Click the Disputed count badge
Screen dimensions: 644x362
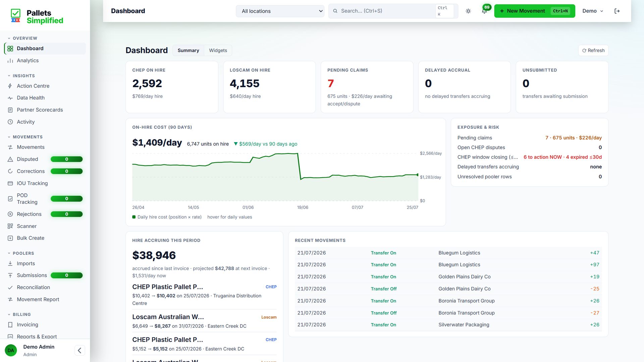67,159
